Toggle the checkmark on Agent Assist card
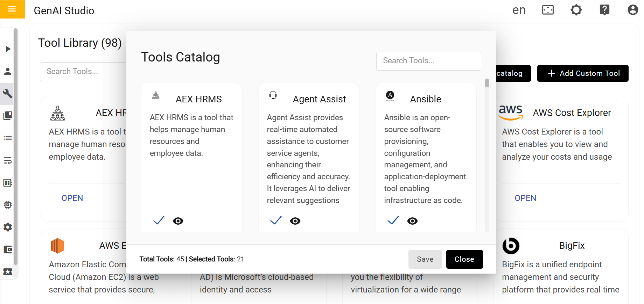The height and width of the screenshot is (304, 644). click(x=276, y=220)
